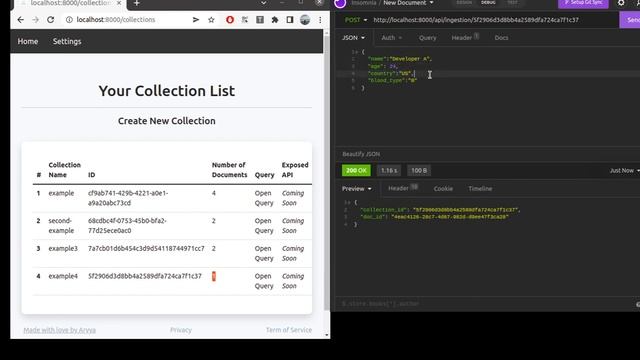Screen dimensions: 640x360
Task: Open the Auth tab dropdown
Action: tap(391, 38)
